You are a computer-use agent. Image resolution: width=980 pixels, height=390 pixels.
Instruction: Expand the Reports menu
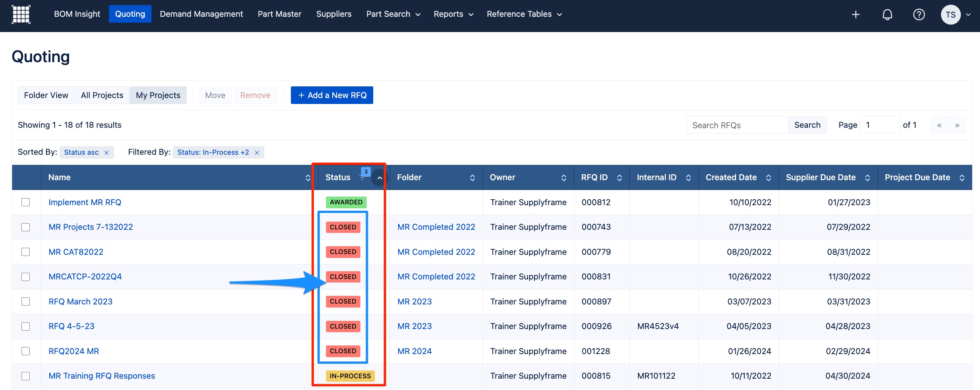[453, 14]
